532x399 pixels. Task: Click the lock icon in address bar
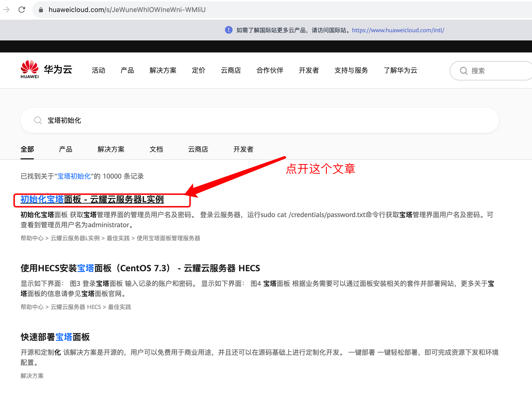(x=41, y=10)
